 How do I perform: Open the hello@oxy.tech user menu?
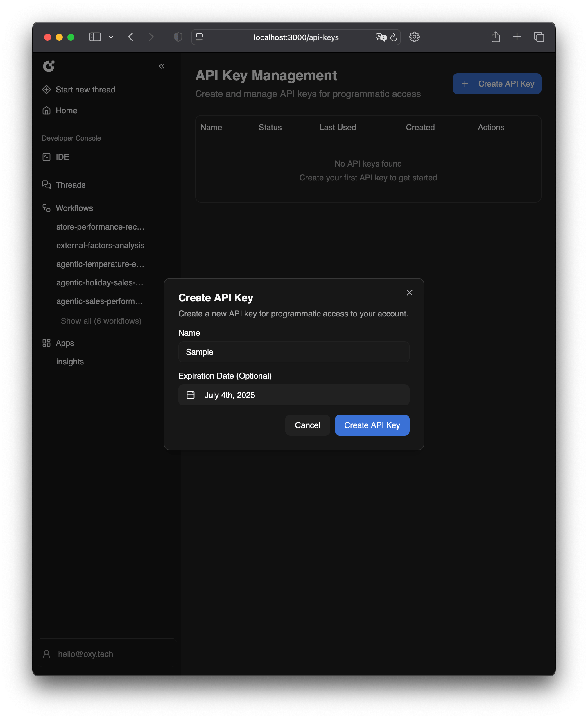coord(85,654)
